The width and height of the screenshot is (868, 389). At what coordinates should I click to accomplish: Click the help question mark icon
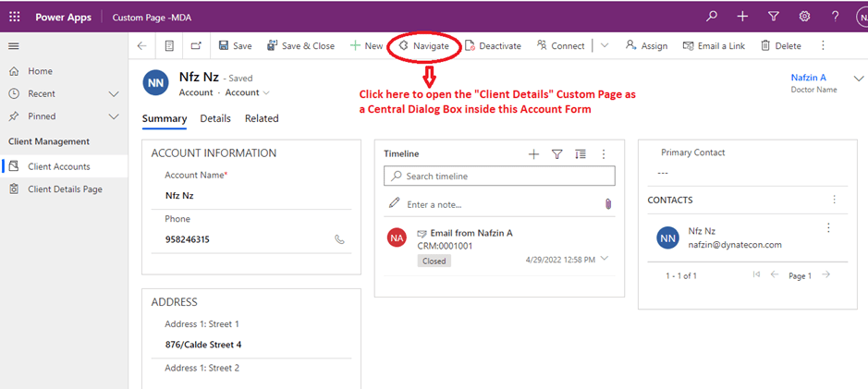point(835,17)
